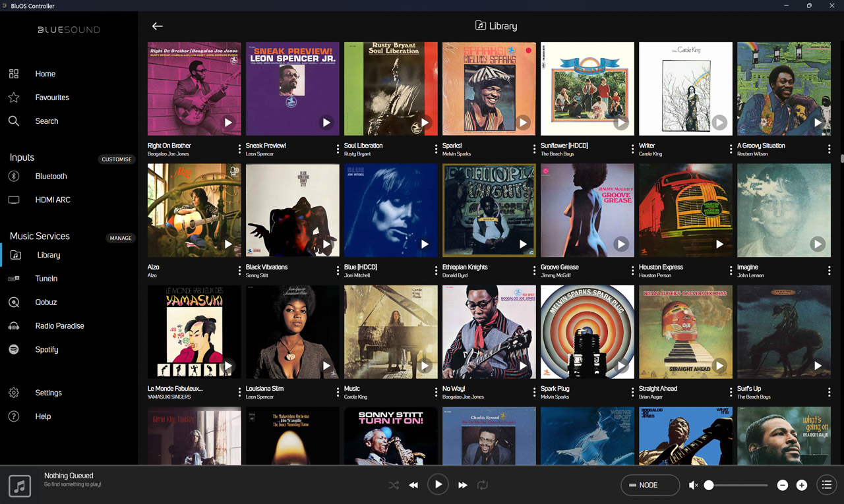844x504 pixels.
Task: Open Radio Paradise service
Action: tap(59, 326)
